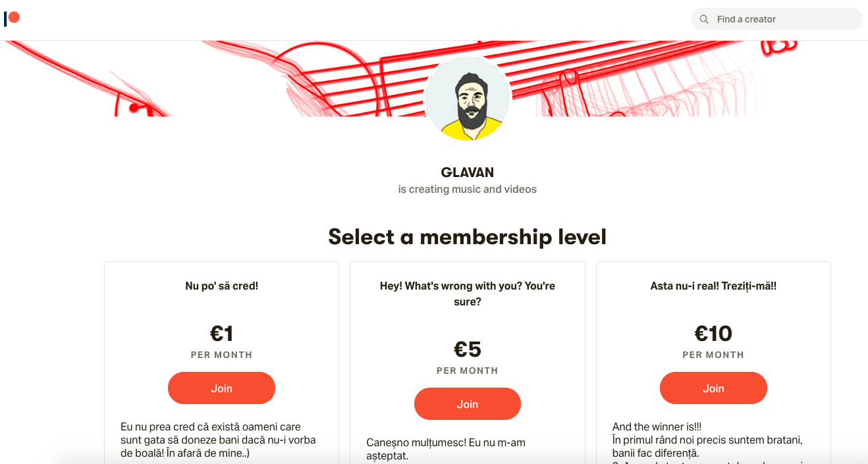Click the "is creating music and videos" tagline
The width and height of the screenshot is (868, 464).
click(x=467, y=190)
